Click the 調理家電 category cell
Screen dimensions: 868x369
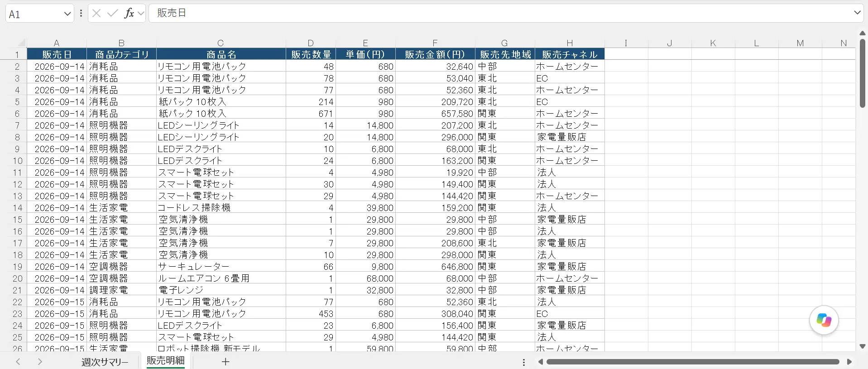pos(121,290)
